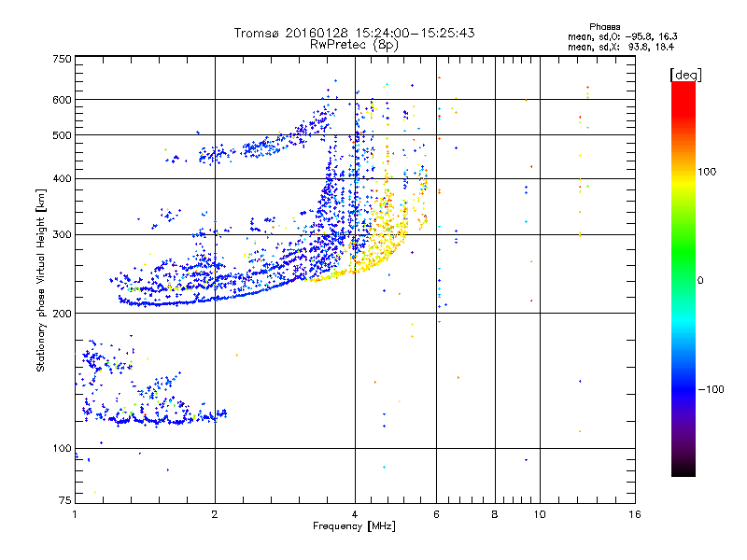Click the '[deg]' colorbar unit label

coord(685,75)
